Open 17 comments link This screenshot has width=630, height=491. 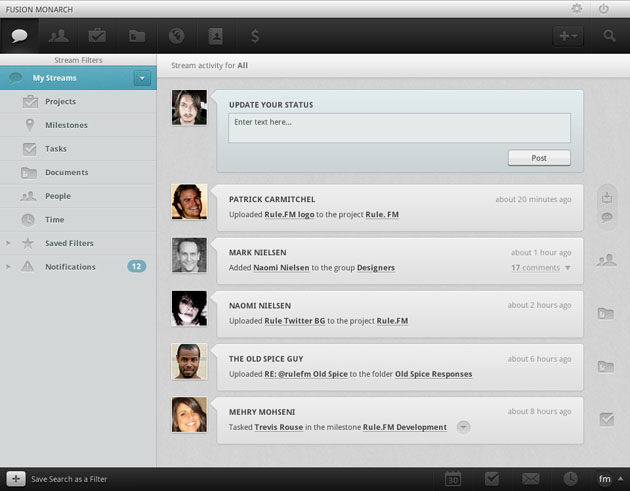point(536,268)
